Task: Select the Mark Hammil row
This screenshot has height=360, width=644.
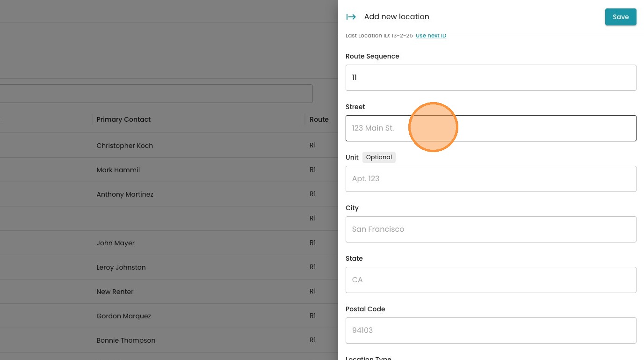Action: [x=118, y=170]
